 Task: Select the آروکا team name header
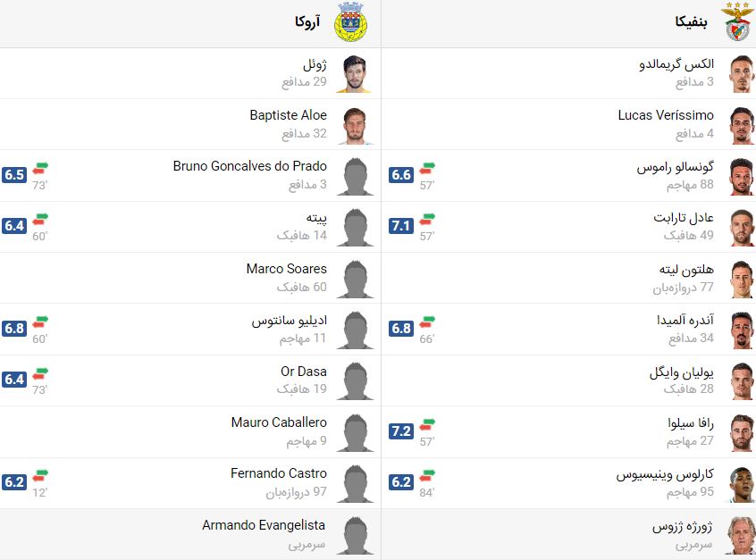(307, 21)
